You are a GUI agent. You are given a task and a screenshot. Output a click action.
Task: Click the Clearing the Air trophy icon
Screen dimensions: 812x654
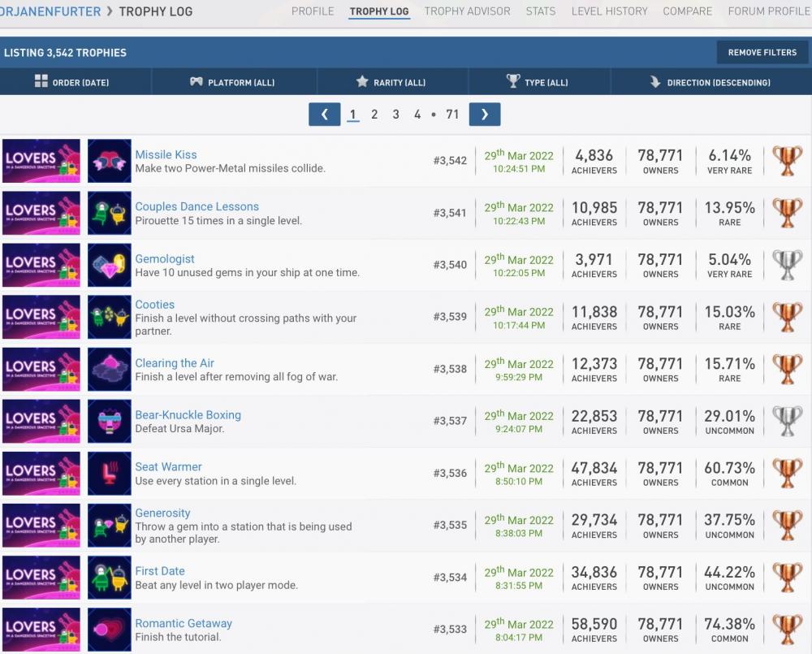(109, 369)
